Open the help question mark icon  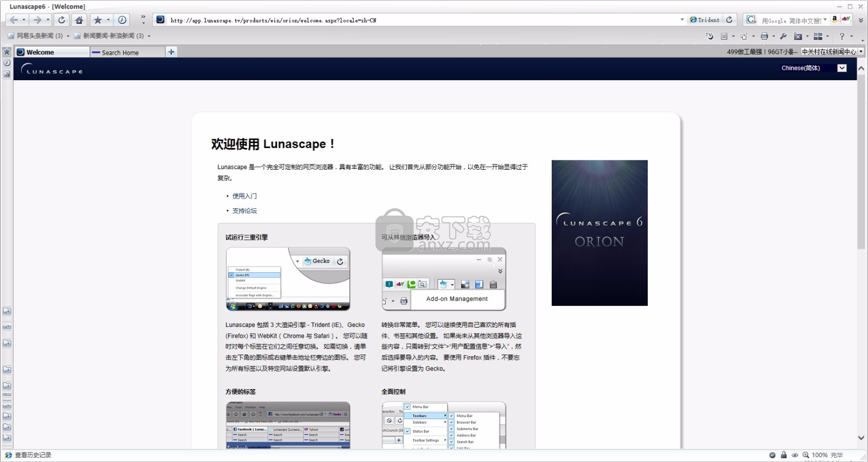click(842, 36)
